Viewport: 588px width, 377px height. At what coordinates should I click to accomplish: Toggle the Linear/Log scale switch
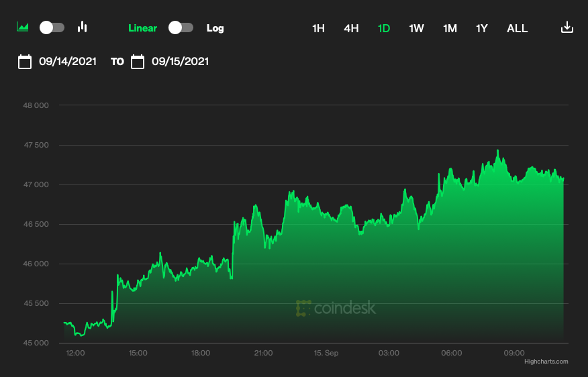pos(181,28)
